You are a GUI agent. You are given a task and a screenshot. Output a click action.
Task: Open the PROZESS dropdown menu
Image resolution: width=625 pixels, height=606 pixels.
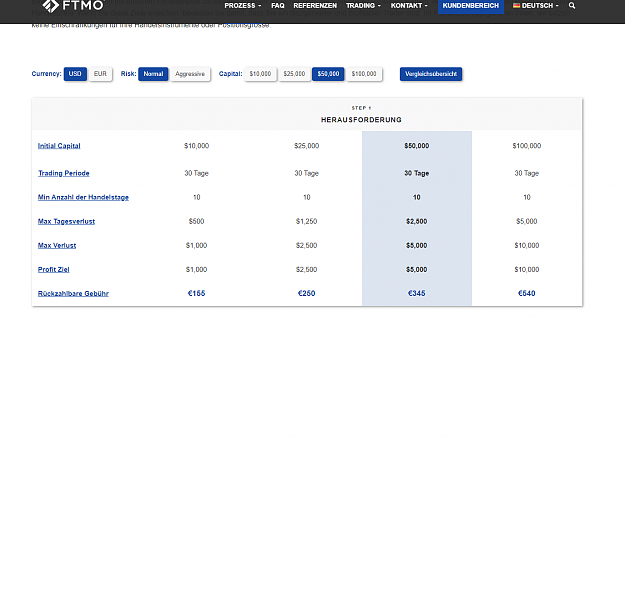pos(243,6)
